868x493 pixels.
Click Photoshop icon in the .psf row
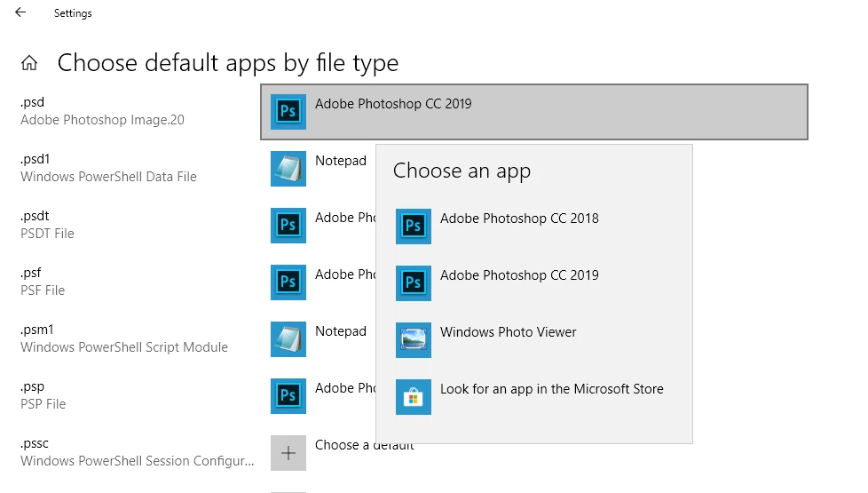[x=288, y=282]
